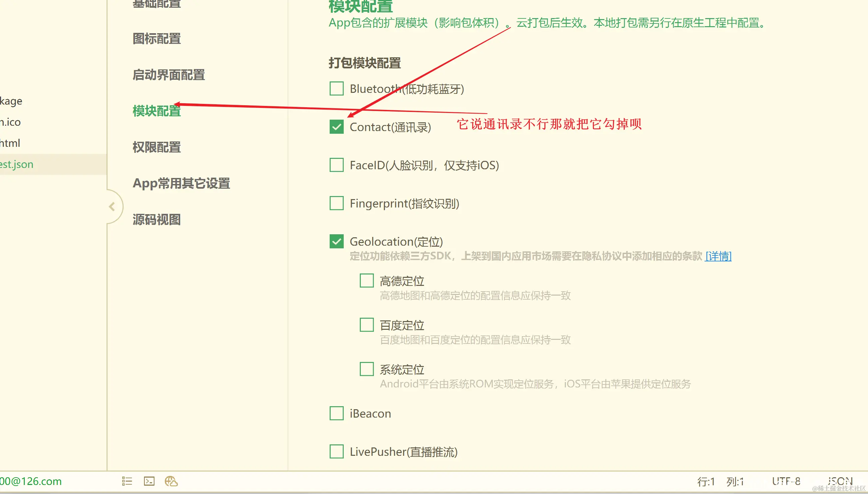The image size is (868, 494).
Task: Open the 源码视图 tab
Action: [x=157, y=220]
